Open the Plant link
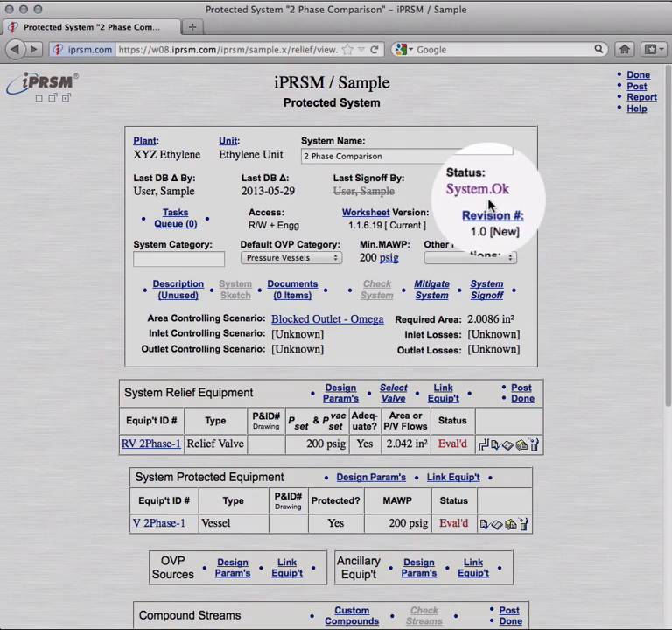 point(145,141)
